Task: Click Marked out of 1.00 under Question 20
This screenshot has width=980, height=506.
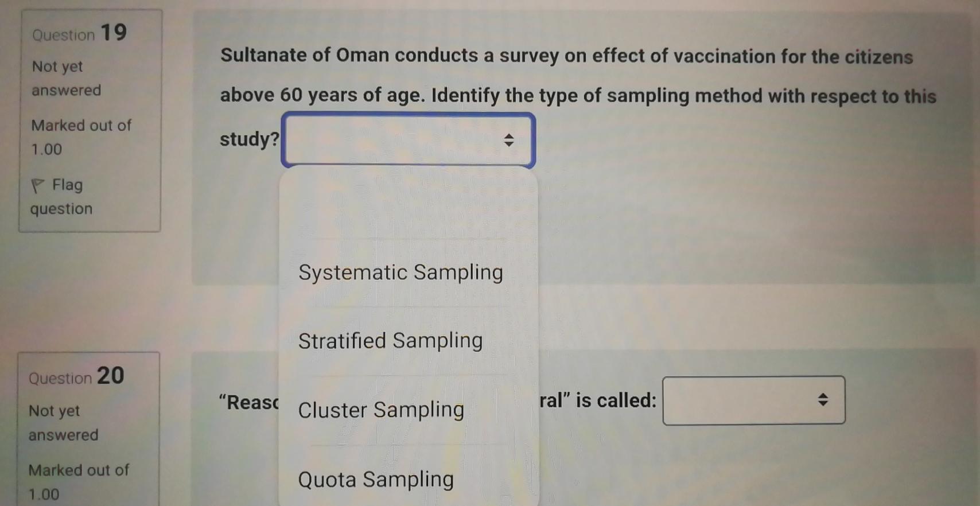Action: [x=78, y=482]
